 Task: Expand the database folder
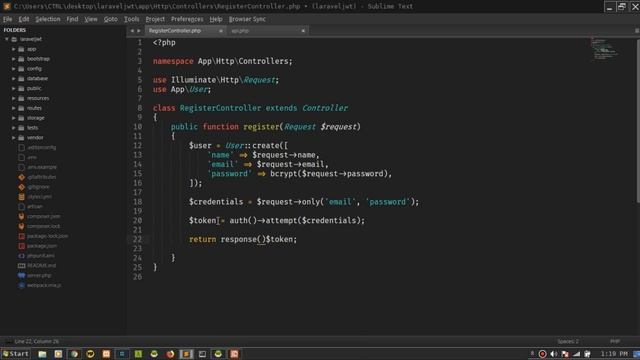13,78
